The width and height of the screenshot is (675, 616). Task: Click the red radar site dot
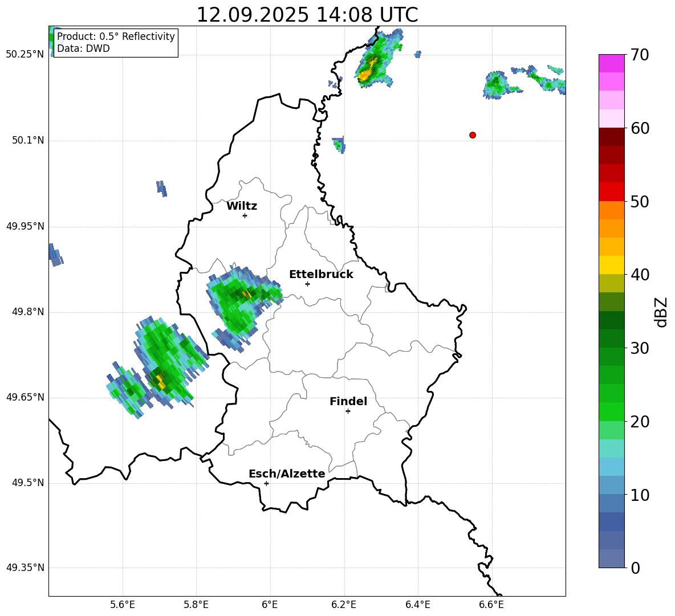coord(473,135)
